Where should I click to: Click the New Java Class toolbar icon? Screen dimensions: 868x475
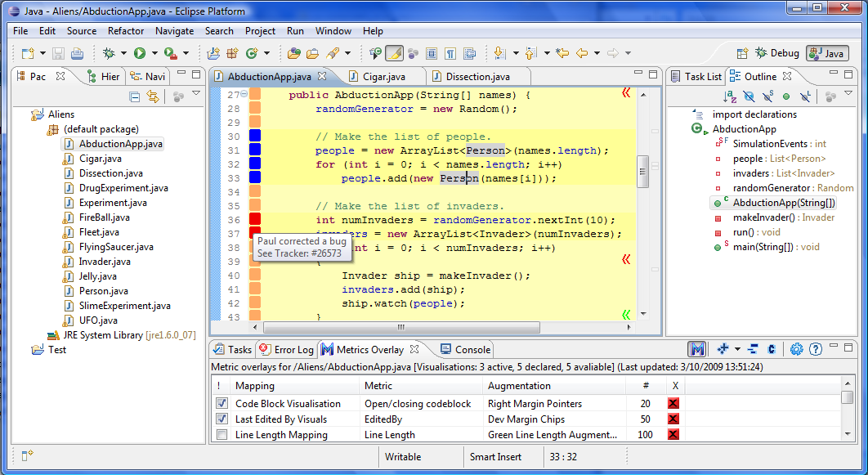252,53
